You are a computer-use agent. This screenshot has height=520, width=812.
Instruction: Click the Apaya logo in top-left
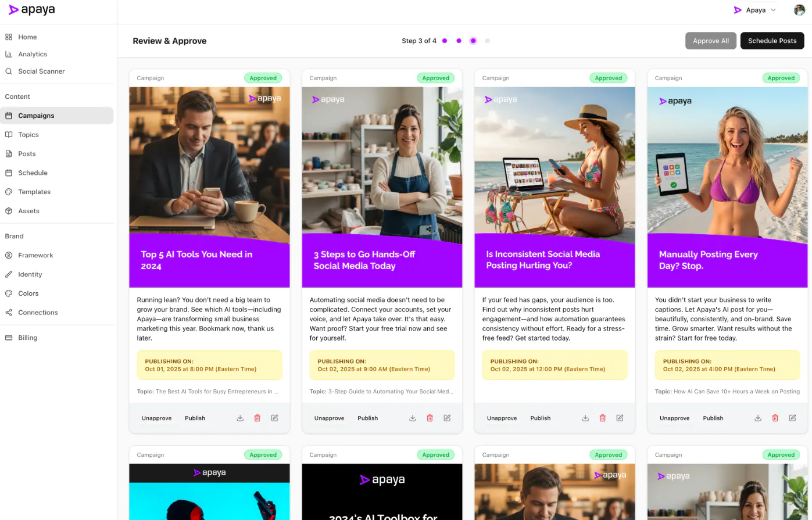pos(32,10)
